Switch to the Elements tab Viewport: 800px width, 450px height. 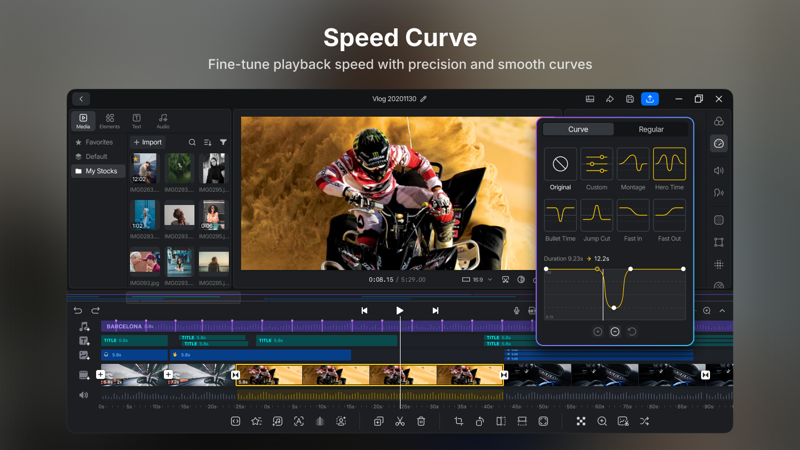point(109,121)
